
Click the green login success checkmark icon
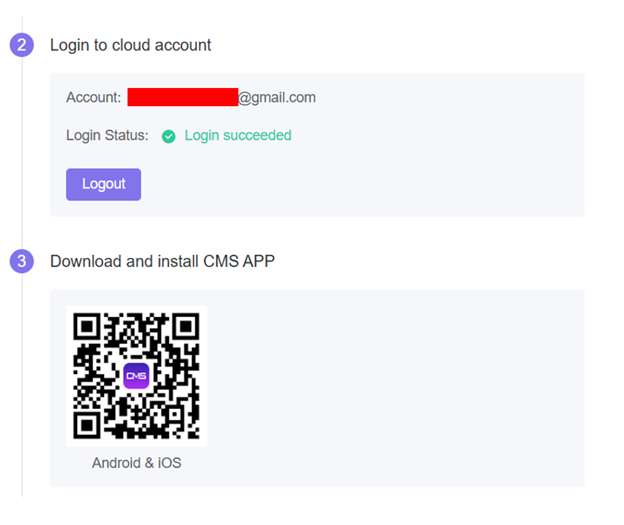click(169, 136)
